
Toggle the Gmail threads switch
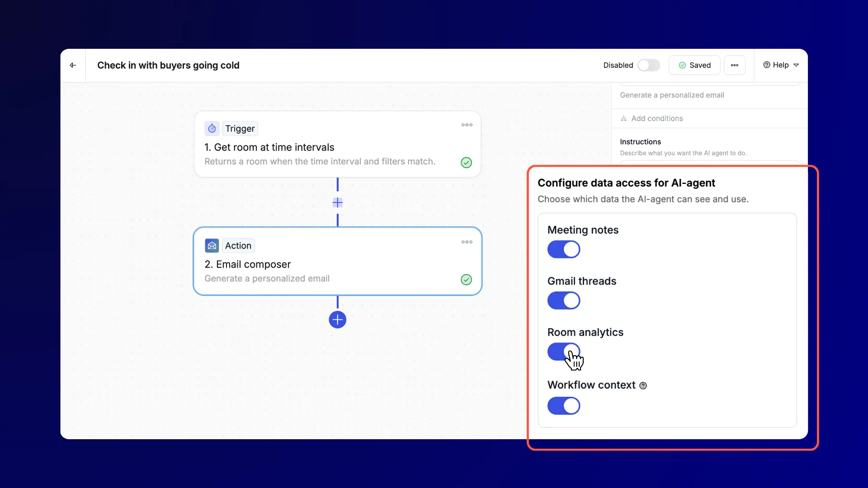(x=563, y=300)
